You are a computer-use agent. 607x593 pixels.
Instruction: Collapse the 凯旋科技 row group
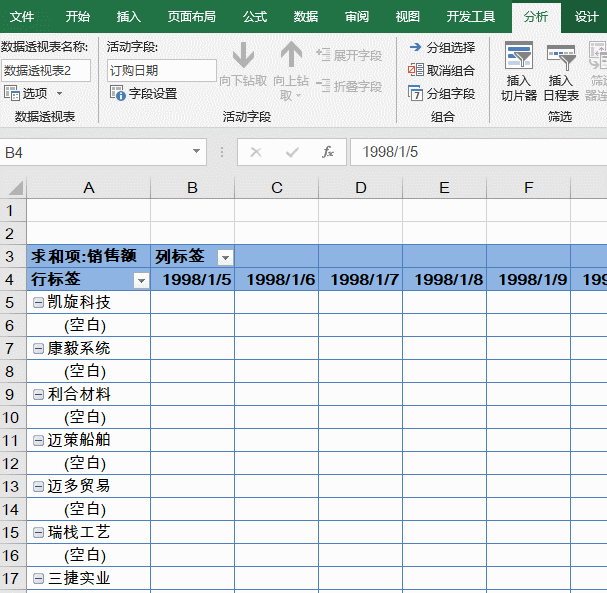38,303
